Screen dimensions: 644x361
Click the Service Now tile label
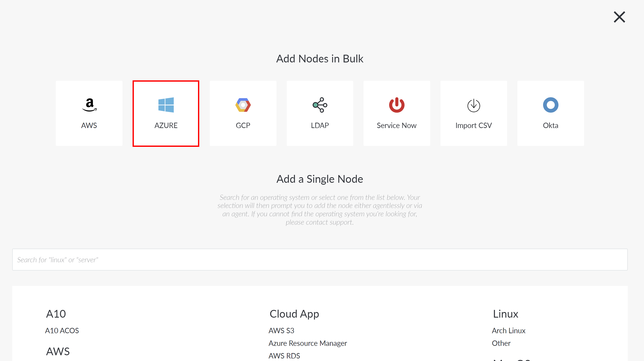397,125
